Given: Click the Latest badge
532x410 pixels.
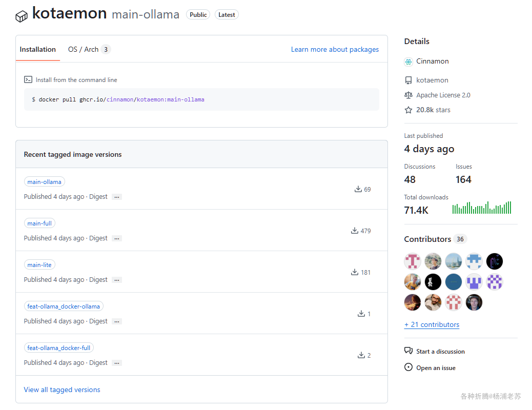Looking at the screenshot, I should [227, 14].
